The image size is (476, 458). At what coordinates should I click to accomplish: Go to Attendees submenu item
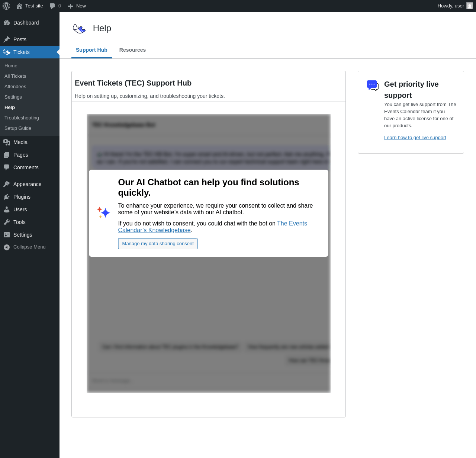pyautogui.click(x=15, y=86)
